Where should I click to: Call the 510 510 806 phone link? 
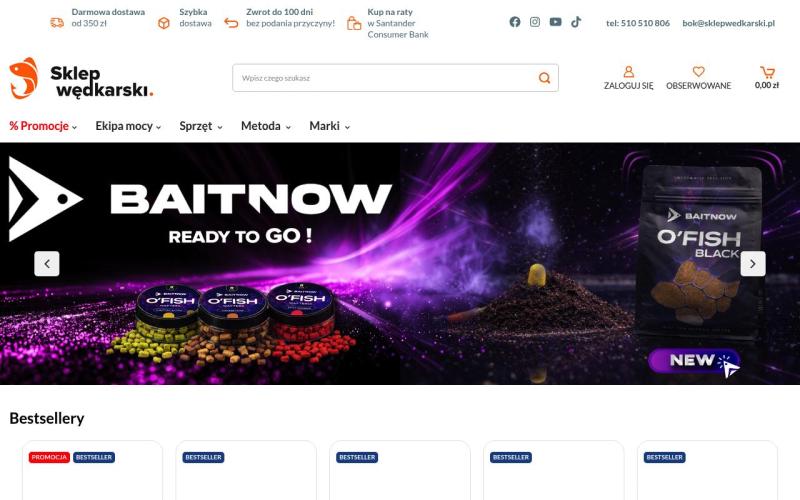tap(638, 23)
